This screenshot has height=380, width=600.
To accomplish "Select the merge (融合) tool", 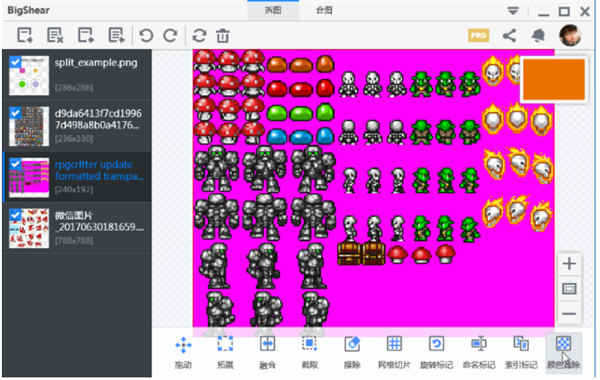I will pos(267,352).
